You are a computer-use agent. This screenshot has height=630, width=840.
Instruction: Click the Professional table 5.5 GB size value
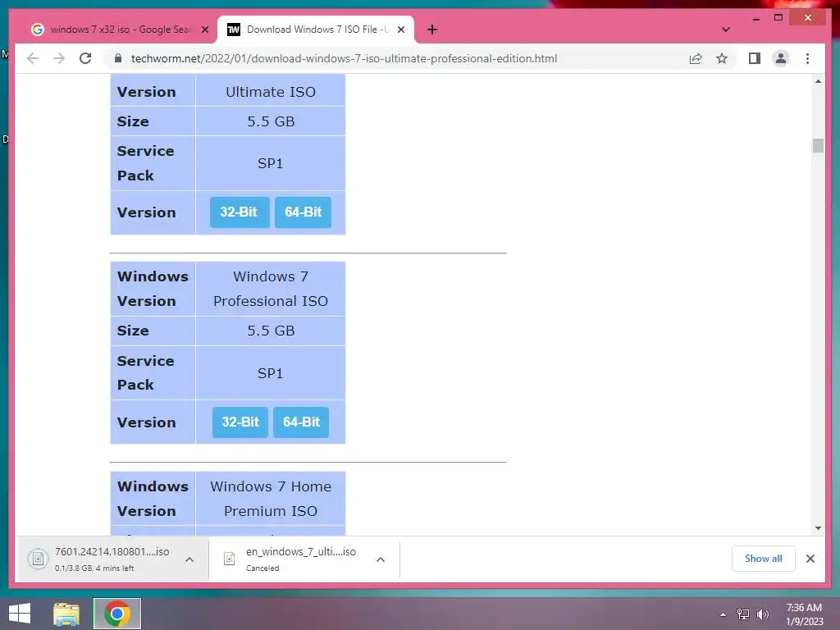(271, 331)
